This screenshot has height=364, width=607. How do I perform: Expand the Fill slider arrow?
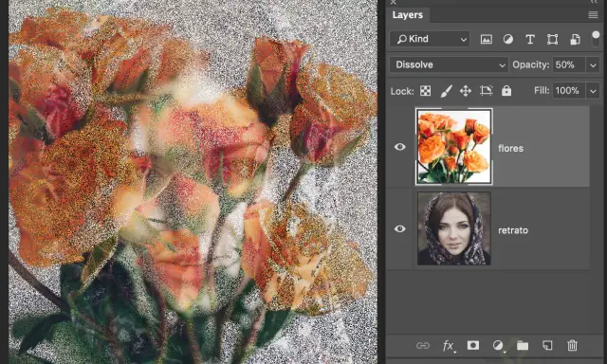click(x=593, y=91)
